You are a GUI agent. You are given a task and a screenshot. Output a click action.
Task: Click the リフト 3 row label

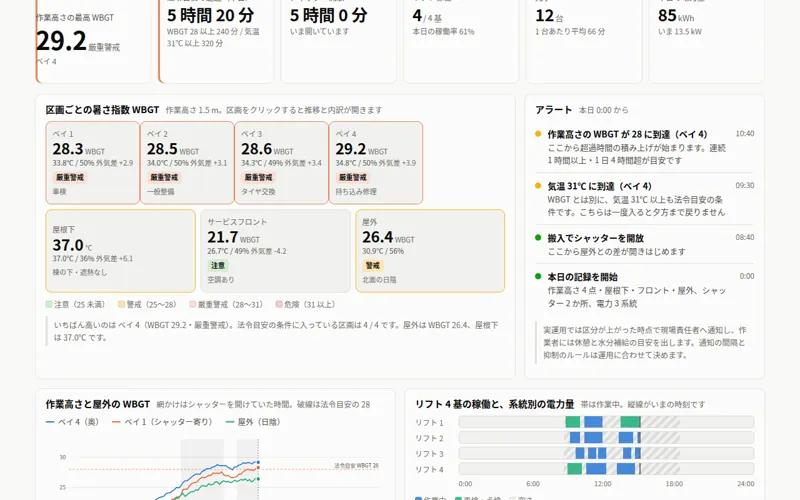coord(429,454)
